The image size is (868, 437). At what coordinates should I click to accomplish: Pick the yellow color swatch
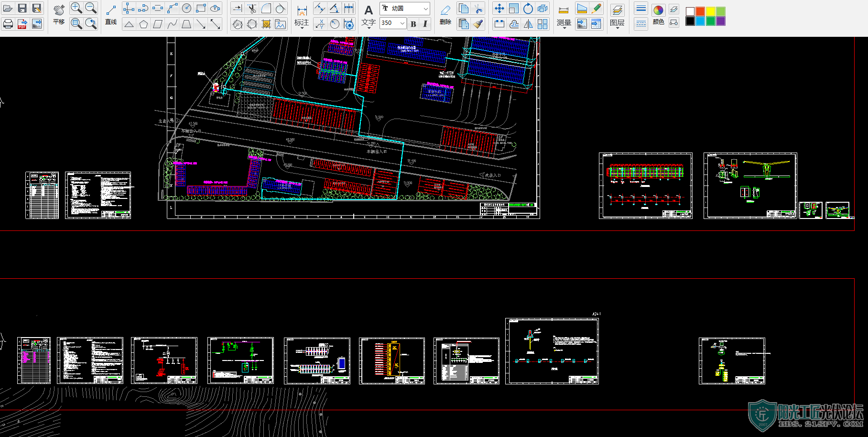pyautogui.click(x=711, y=11)
